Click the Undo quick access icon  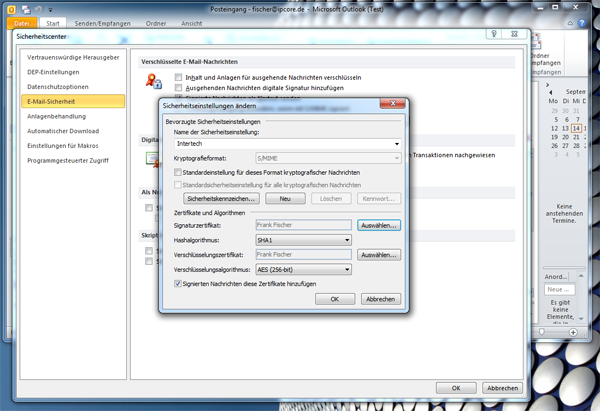pos(38,9)
